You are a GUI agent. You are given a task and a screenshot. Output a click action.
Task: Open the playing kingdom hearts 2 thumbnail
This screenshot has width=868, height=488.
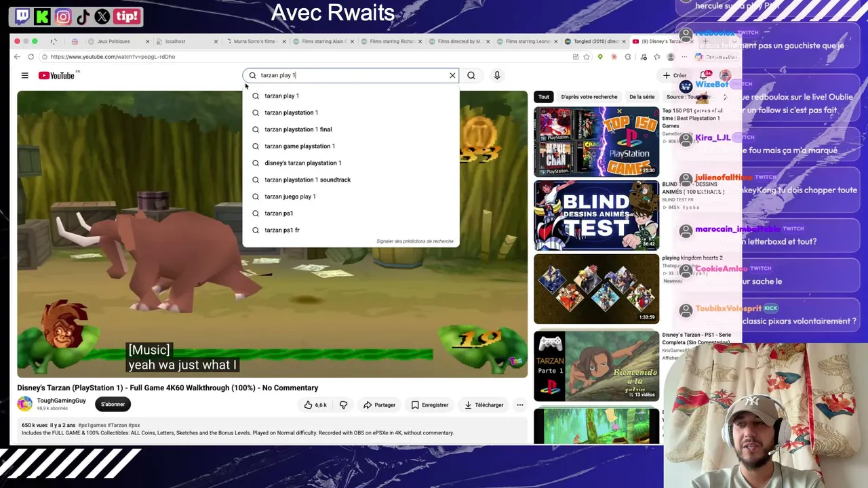[597, 289]
